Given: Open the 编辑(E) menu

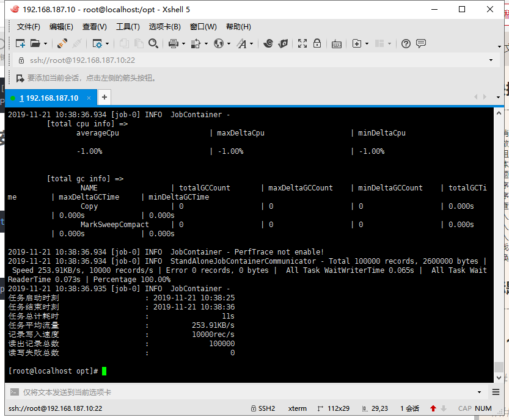Looking at the screenshot, I should point(61,27).
